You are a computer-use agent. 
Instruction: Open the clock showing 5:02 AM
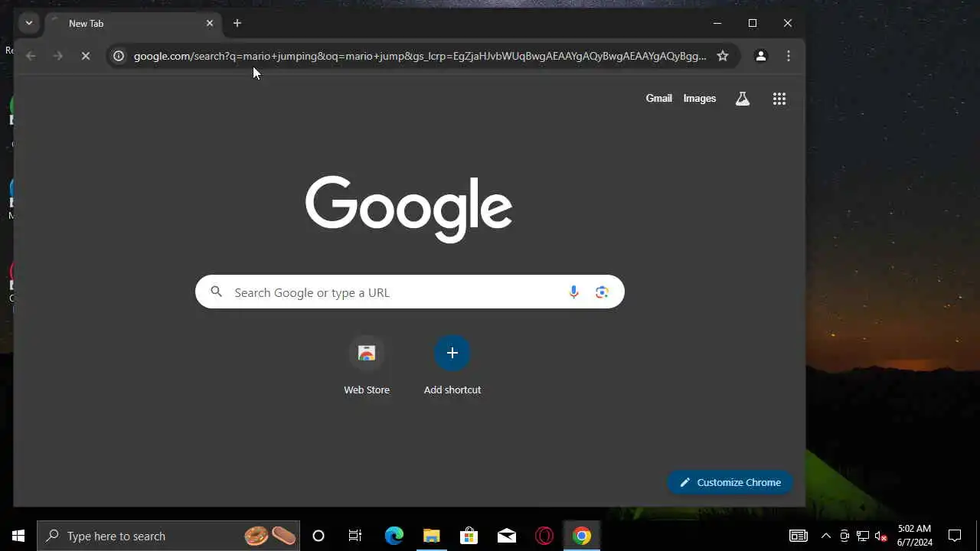915,536
